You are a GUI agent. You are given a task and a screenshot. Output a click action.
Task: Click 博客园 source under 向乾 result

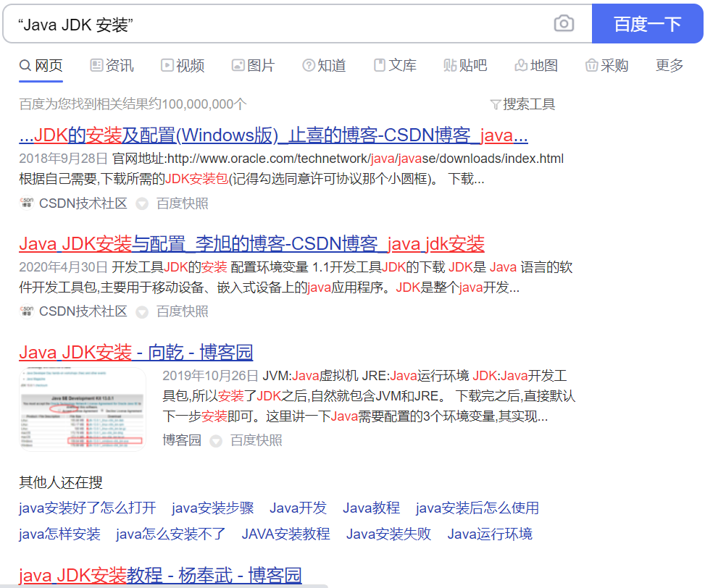click(182, 440)
